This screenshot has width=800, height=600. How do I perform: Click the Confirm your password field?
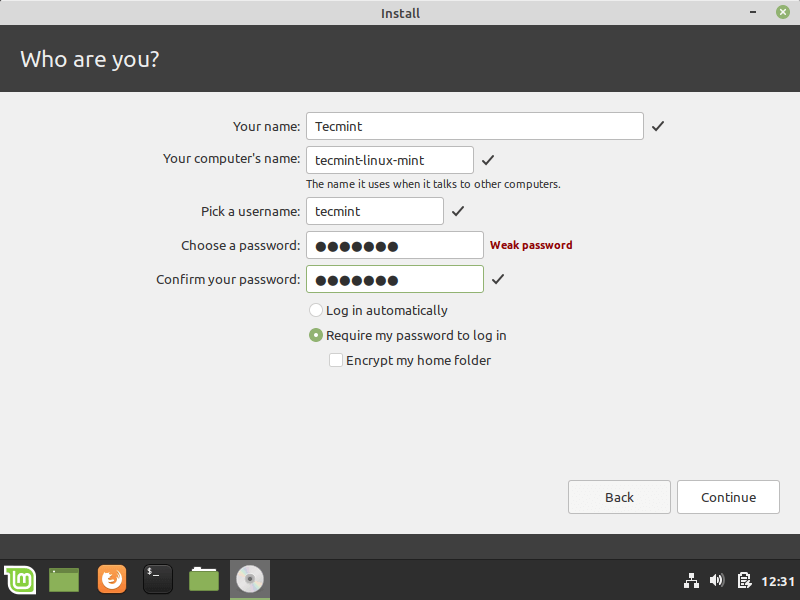click(394, 279)
